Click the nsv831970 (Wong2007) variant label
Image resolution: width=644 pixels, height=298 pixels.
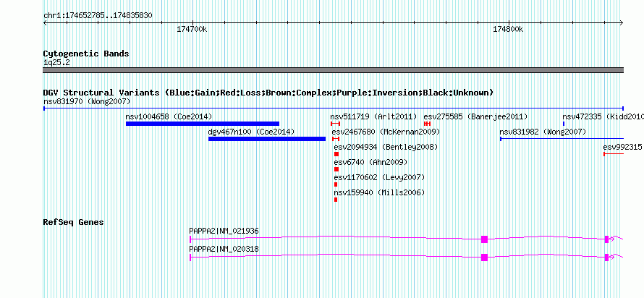[87, 101]
